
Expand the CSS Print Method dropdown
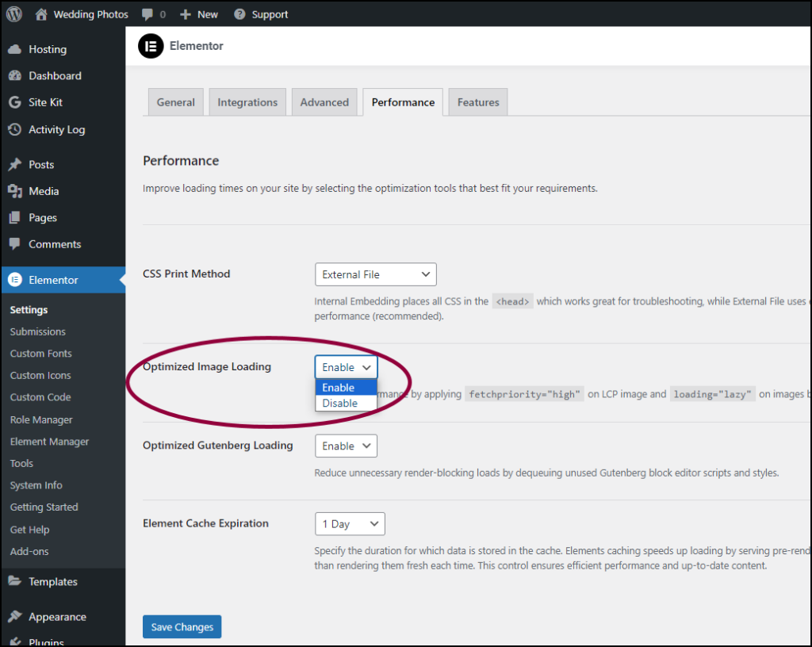point(375,274)
